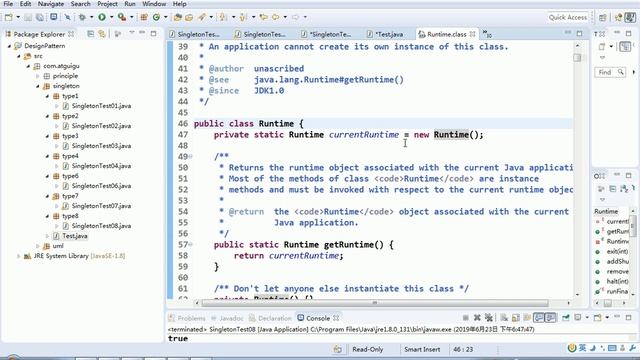Switch to the Problems tab
Screen dimensions: 640x360
pyautogui.click(x=187, y=318)
